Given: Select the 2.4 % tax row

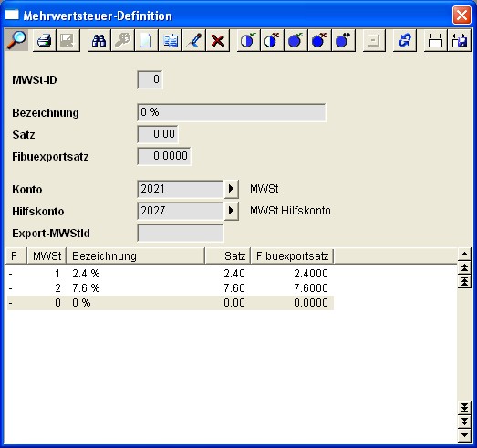Looking at the screenshot, I should [x=170, y=274].
